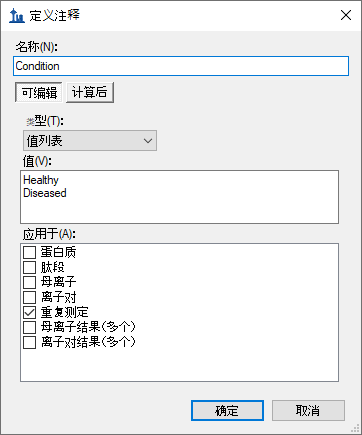This screenshot has width=362, height=435.
Task: Click the 取消 button
Action: pos(308,410)
